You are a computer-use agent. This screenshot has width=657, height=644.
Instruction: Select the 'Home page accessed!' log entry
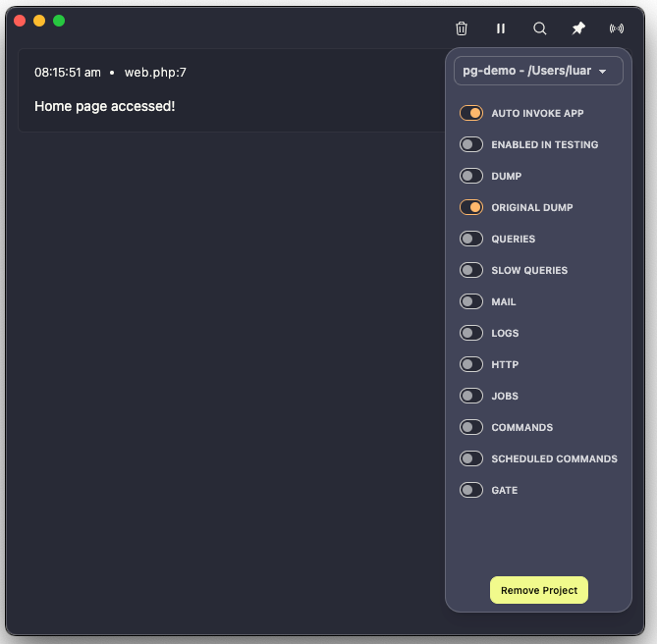coord(105,106)
